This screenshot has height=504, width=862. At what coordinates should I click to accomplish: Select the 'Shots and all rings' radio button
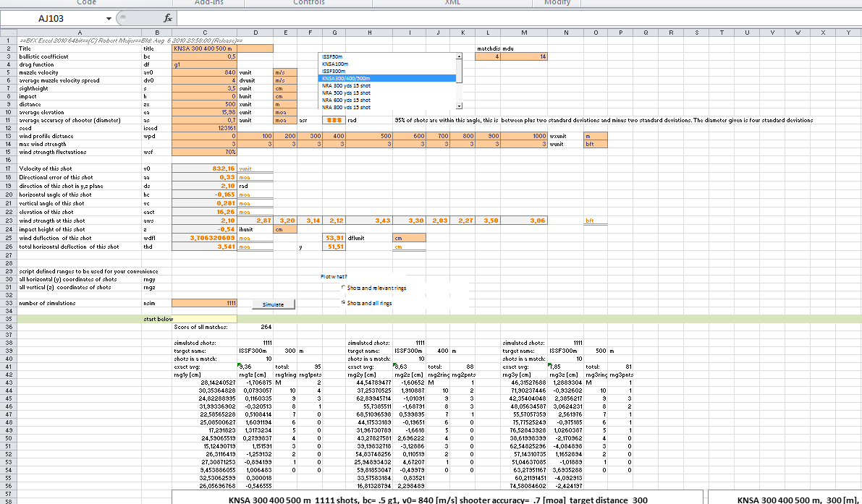point(344,302)
